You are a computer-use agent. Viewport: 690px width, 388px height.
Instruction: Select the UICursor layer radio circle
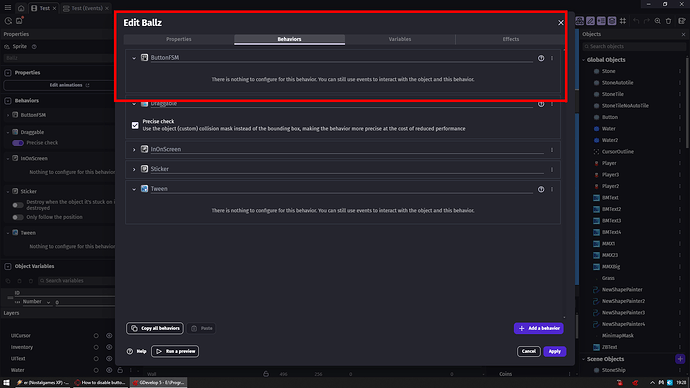point(96,336)
